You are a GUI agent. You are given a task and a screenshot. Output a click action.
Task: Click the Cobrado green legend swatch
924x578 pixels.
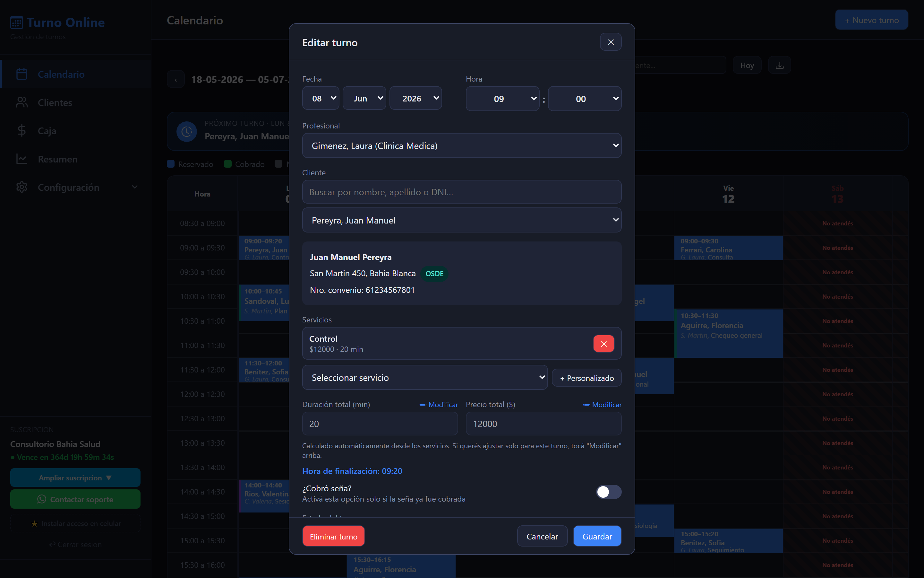pos(227,164)
